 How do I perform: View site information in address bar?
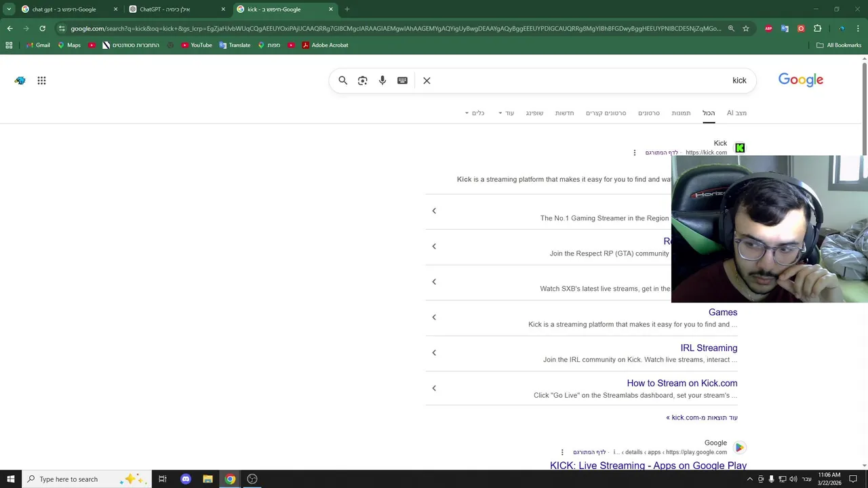click(x=62, y=28)
